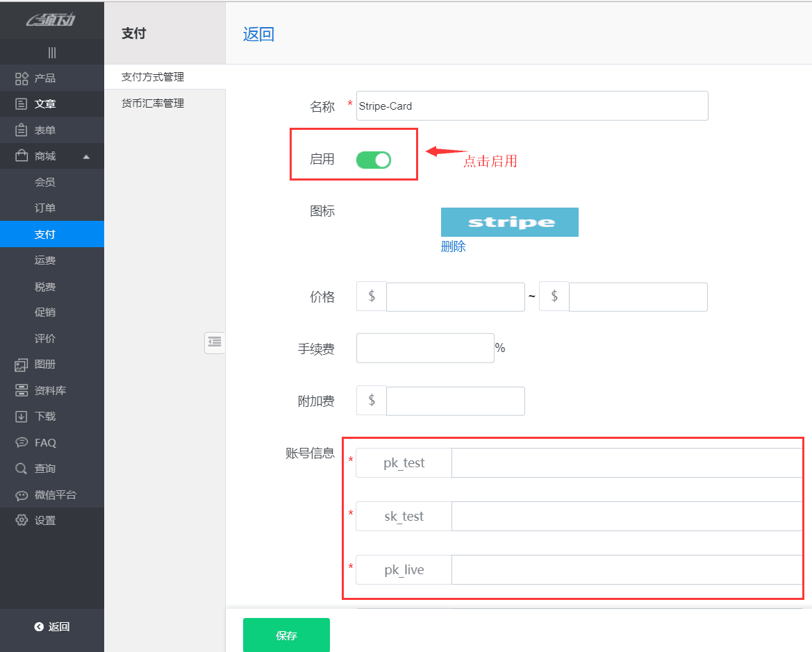Disable the 启用 toggle switch
Image resolution: width=812 pixels, height=652 pixels.
(373, 160)
